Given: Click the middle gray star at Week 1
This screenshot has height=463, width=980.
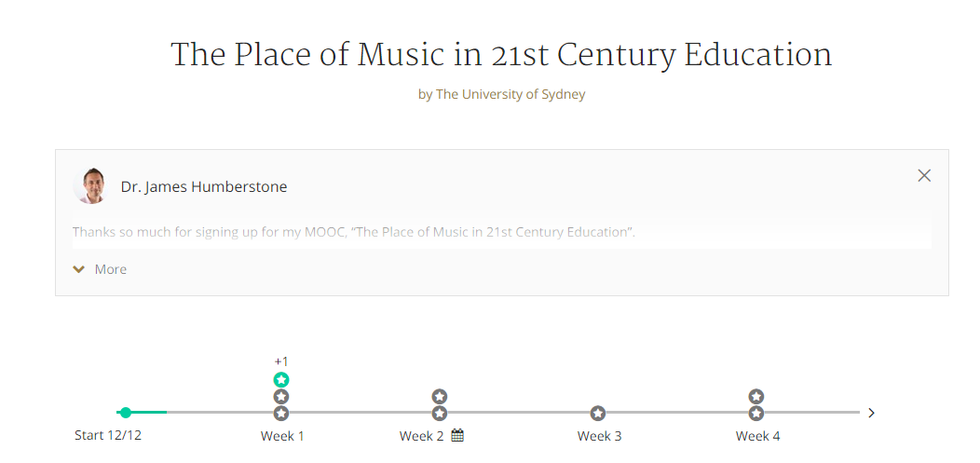Looking at the screenshot, I should click(281, 397).
